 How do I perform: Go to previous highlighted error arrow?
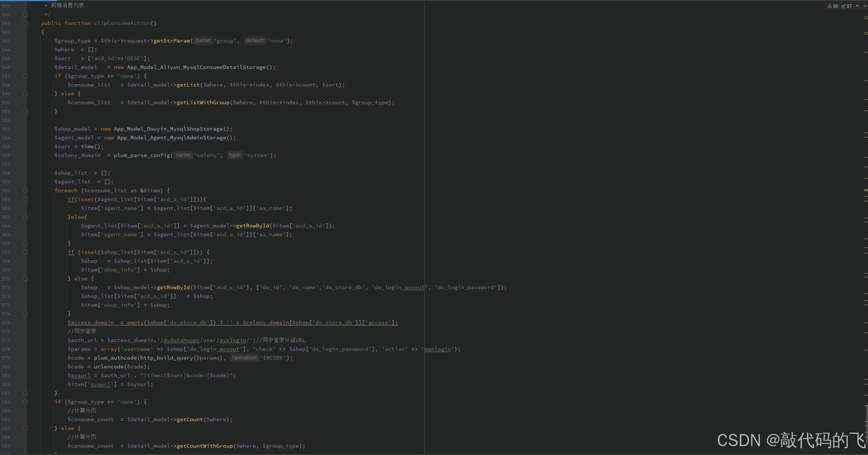coord(857,6)
